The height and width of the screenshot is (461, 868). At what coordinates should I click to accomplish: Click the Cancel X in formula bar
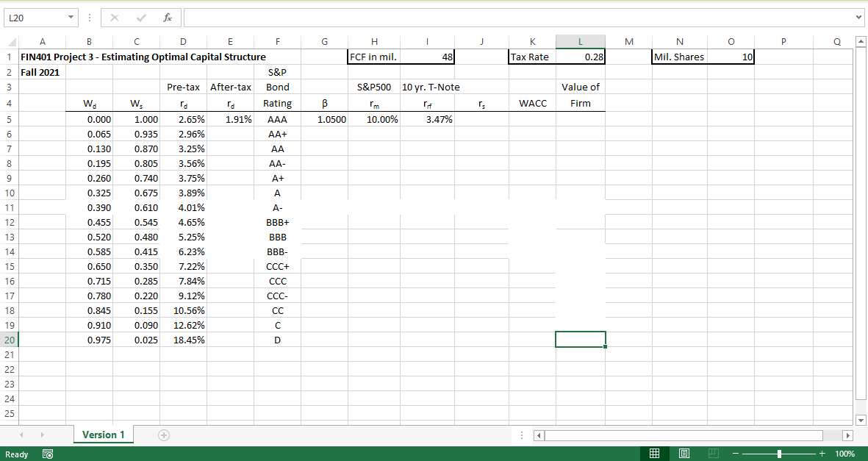[113, 17]
